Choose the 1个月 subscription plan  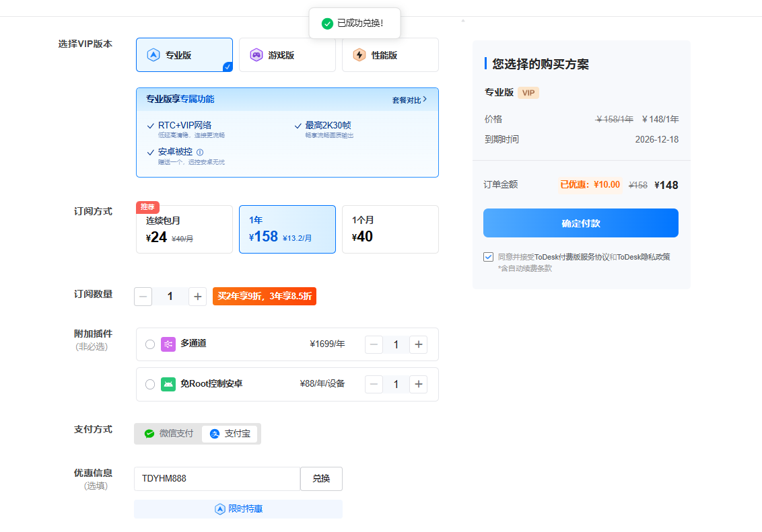coord(390,229)
